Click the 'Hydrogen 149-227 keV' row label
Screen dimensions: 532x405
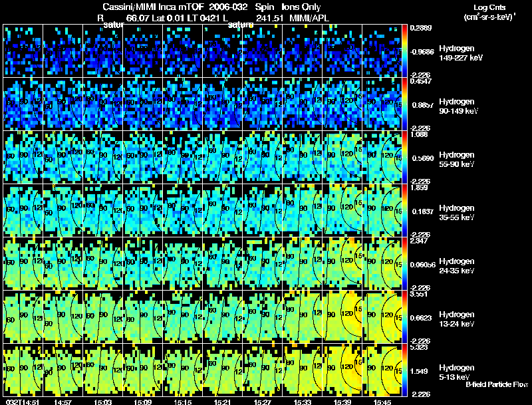click(x=460, y=53)
